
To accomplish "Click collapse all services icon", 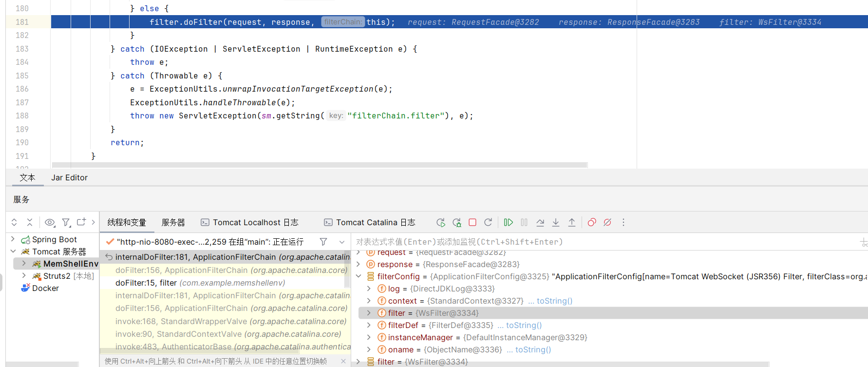I will pyautogui.click(x=30, y=222).
